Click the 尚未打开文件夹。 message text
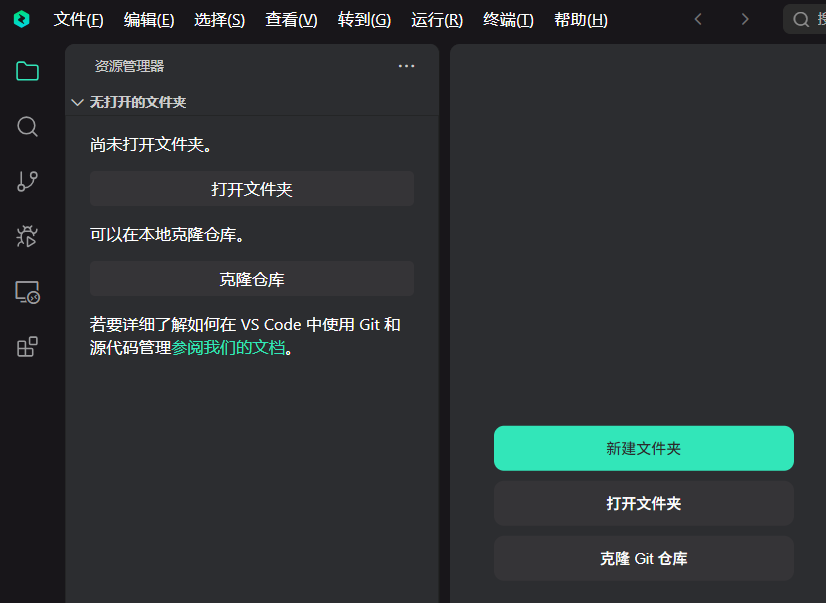Screen dimensions: 826x603 pos(151,144)
